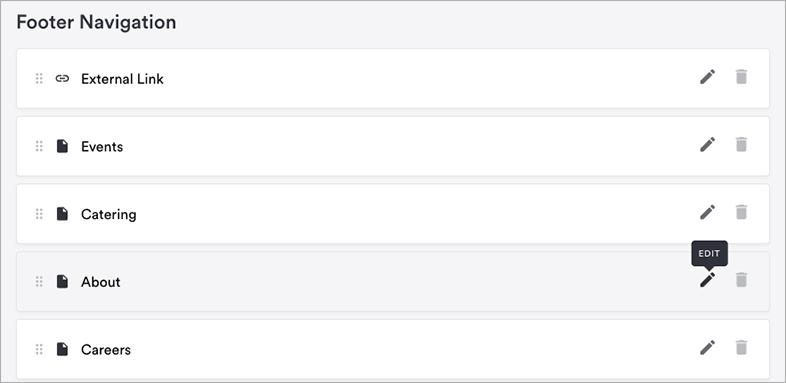Delete the Events footer item

tap(741, 145)
